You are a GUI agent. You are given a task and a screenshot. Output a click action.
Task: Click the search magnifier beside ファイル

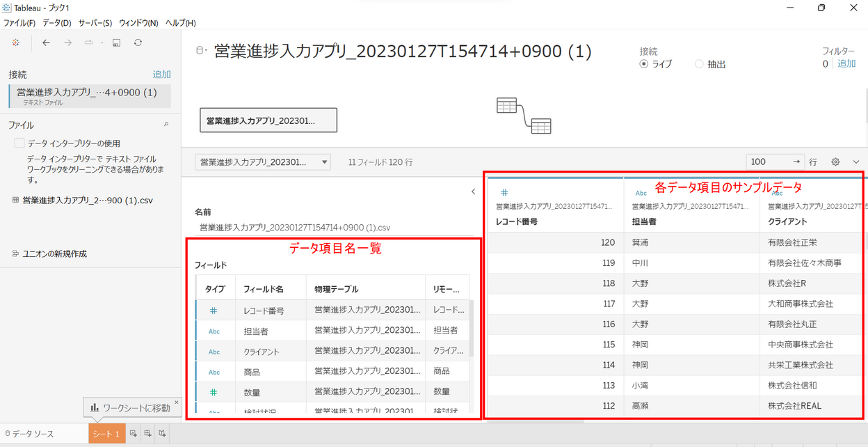point(166,125)
